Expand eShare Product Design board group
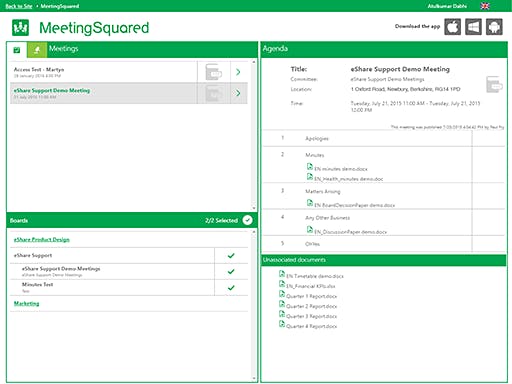 (x=42, y=240)
